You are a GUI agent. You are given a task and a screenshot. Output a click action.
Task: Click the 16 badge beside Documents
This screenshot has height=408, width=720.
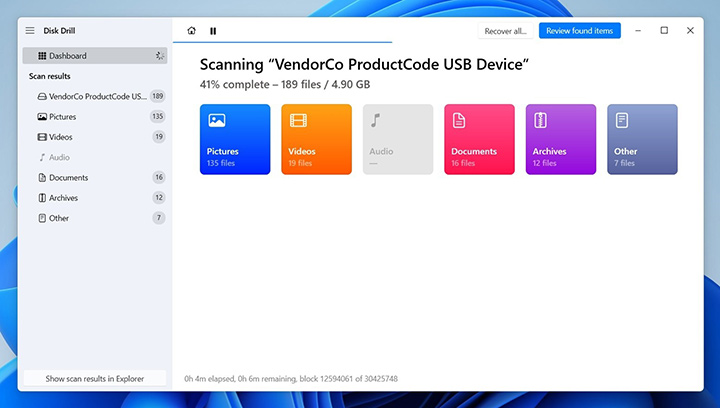(x=159, y=177)
